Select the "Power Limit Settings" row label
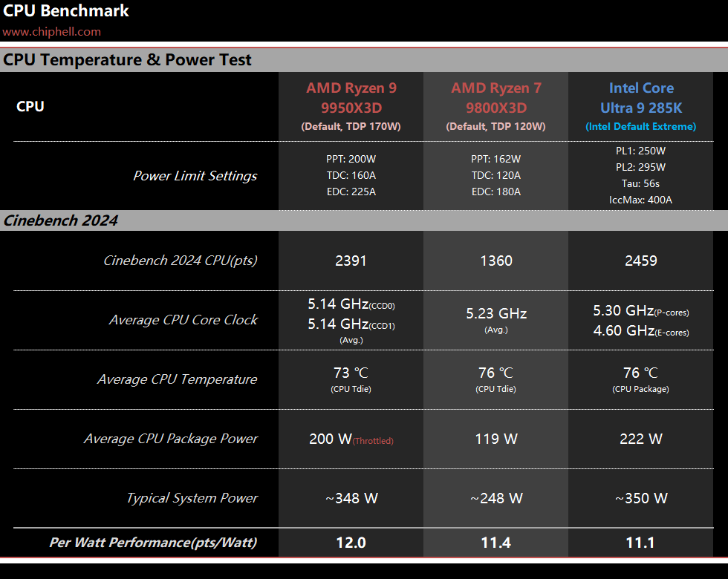Image resolution: width=728 pixels, height=579 pixels. coord(195,176)
